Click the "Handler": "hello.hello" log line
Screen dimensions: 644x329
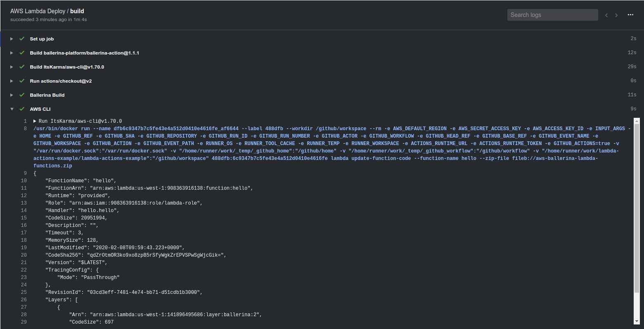click(x=82, y=210)
